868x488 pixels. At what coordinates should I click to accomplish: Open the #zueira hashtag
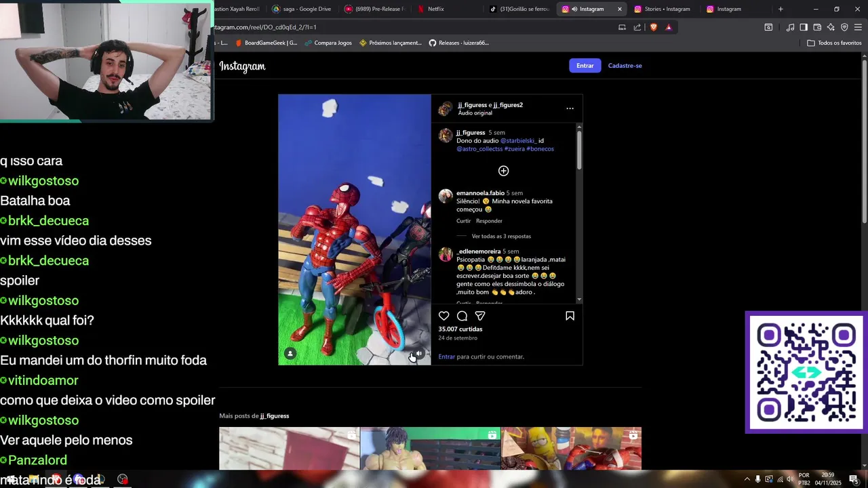pos(514,149)
